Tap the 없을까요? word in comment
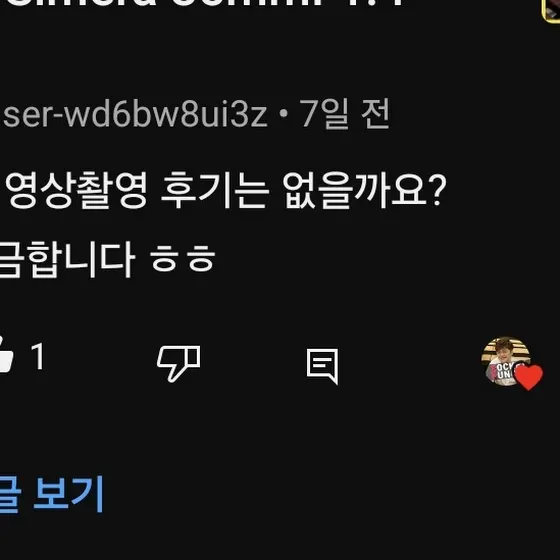The height and width of the screenshot is (560, 560). 365,190
